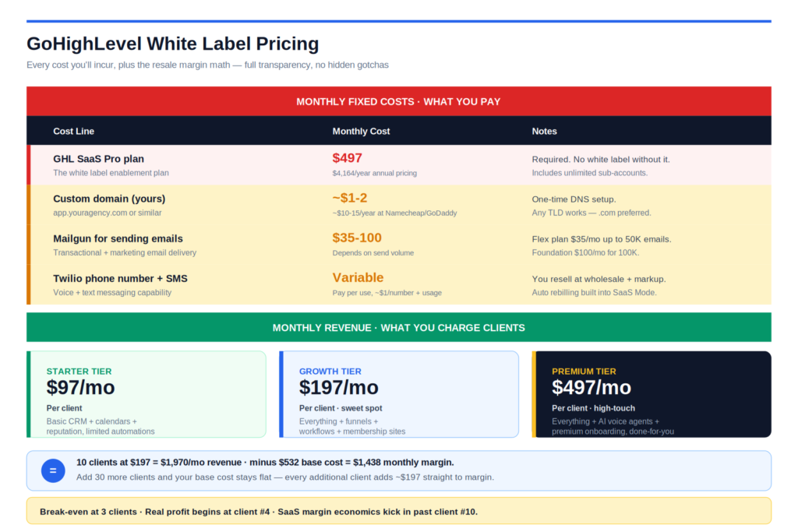798x532 pixels.
Task: Click the Cost Line column header
Action: pyautogui.click(x=73, y=131)
